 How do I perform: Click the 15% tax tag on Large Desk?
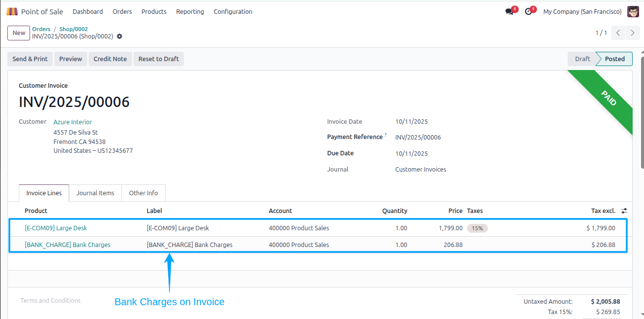point(477,228)
